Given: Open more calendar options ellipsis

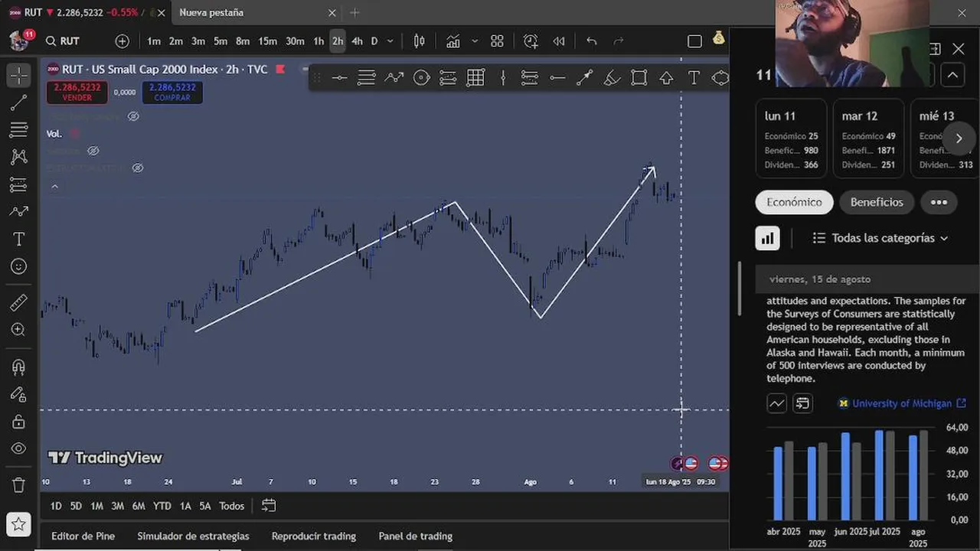Looking at the screenshot, I should pyautogui.click(x=939, y=202).
